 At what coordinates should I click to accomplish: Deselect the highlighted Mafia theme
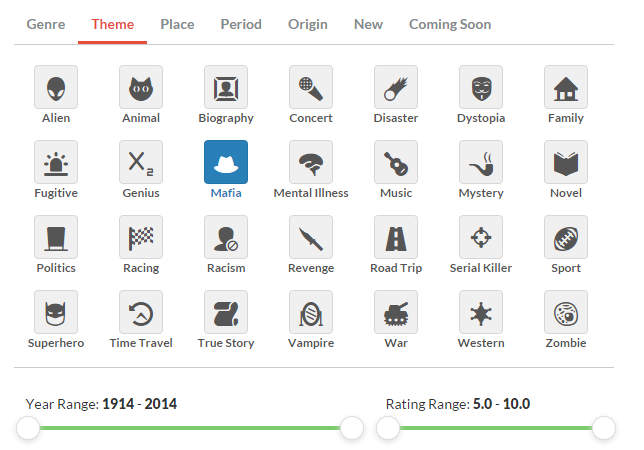pos(226,163)
